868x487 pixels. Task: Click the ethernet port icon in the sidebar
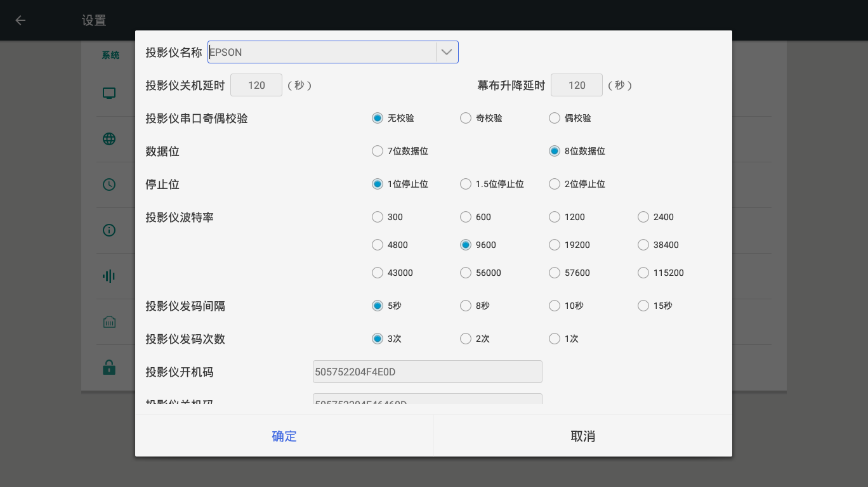point(109,321)
